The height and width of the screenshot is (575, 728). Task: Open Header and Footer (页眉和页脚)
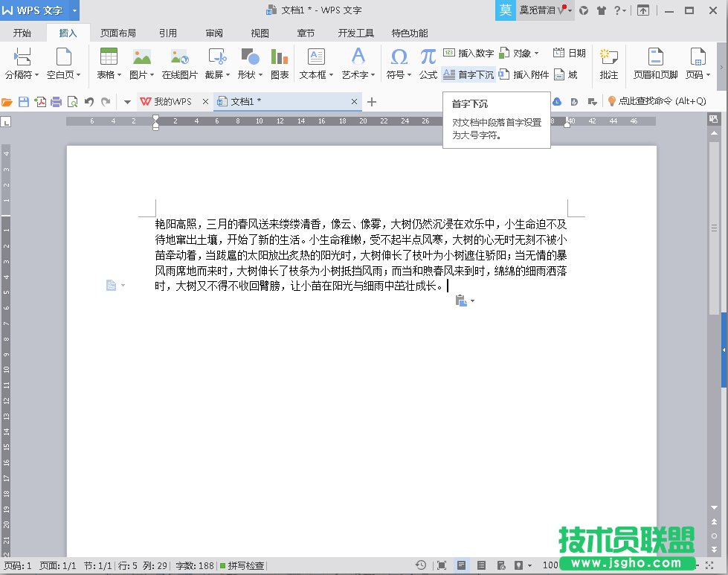point(655,58)
